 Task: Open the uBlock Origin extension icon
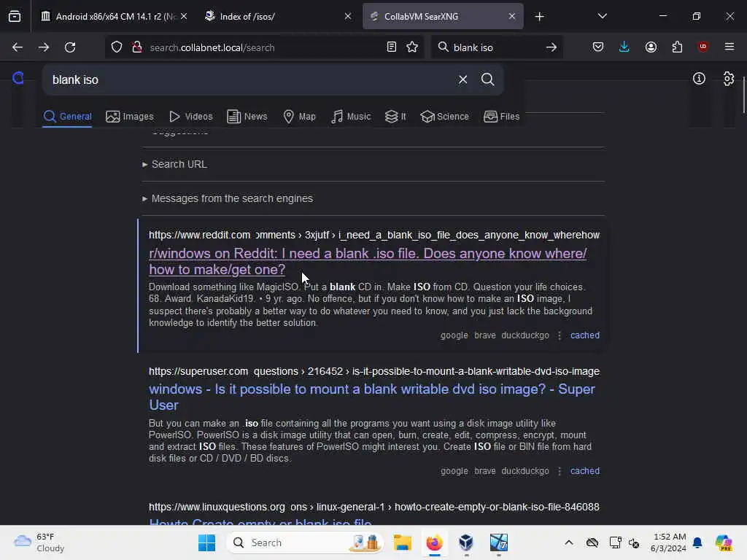703,47
